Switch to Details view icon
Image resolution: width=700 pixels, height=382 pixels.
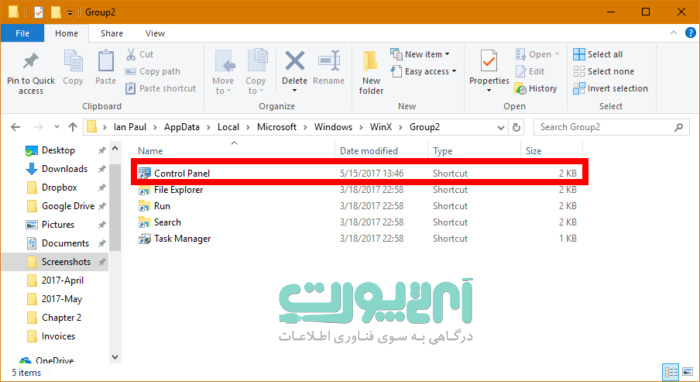click(x=671, y=372)
